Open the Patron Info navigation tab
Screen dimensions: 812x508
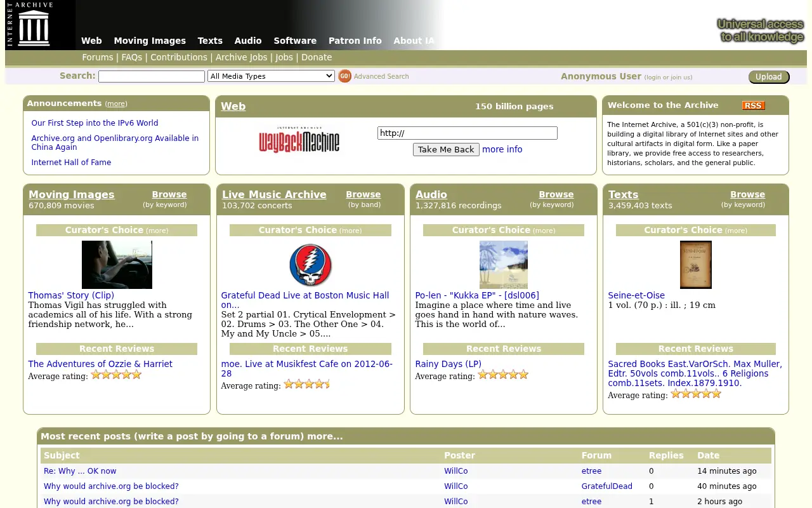tap(355, 41)
